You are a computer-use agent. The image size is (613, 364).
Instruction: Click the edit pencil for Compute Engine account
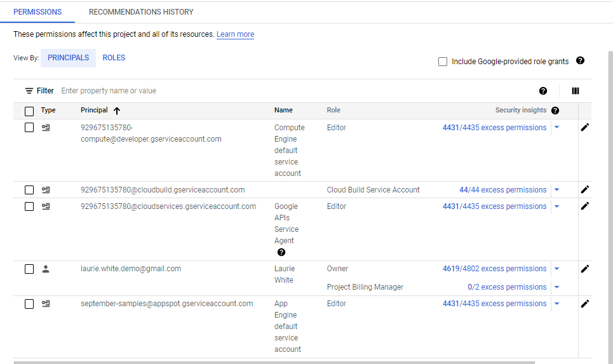[x=585, y=127]
